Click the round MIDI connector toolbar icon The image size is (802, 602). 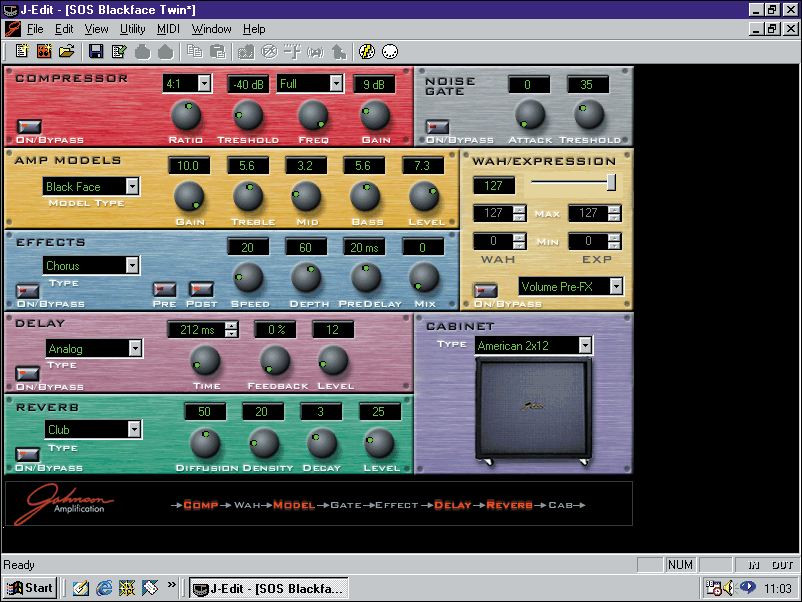[390, 52]
